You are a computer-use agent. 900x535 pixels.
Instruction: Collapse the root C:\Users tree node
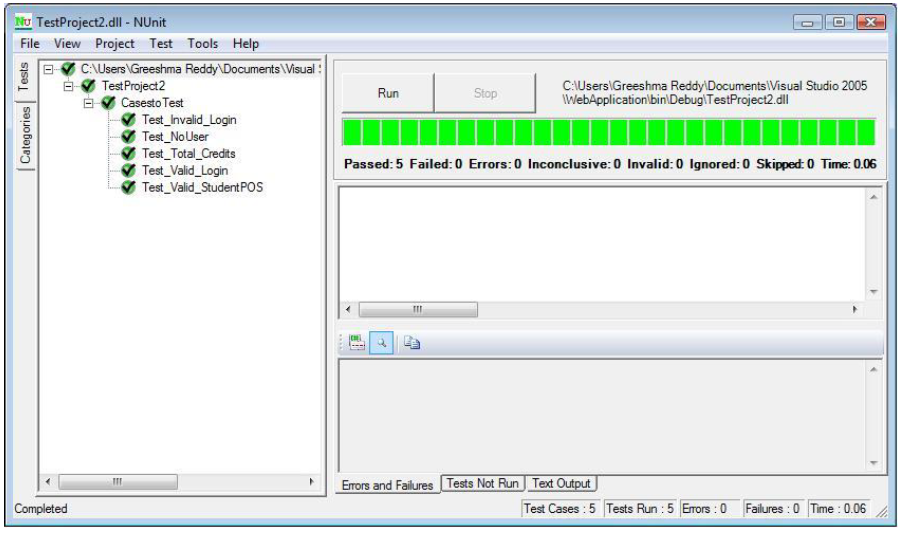pos(49,69)
